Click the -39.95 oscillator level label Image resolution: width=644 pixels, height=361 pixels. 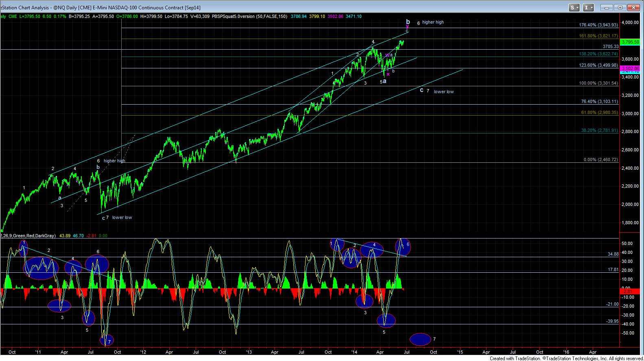pos(612,321)
